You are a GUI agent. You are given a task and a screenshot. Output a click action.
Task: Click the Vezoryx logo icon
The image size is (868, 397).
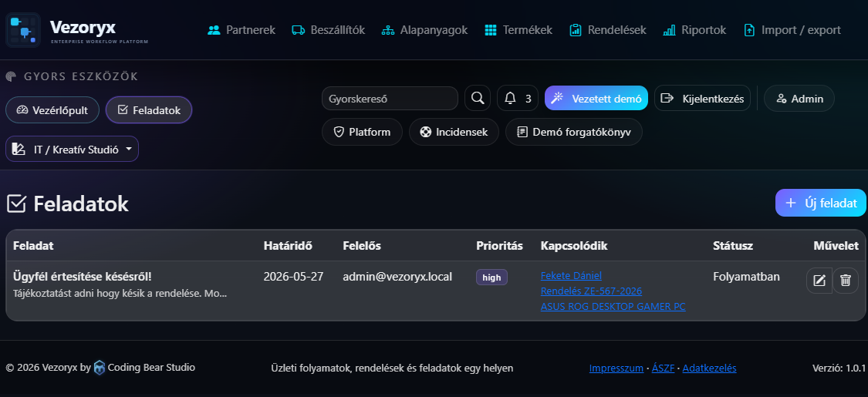point(22,30)
